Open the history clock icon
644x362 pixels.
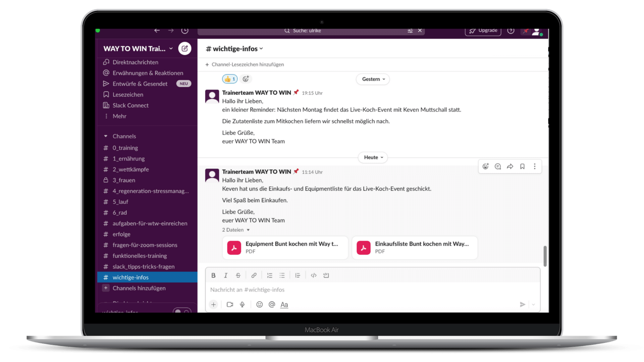click(185, 31)
